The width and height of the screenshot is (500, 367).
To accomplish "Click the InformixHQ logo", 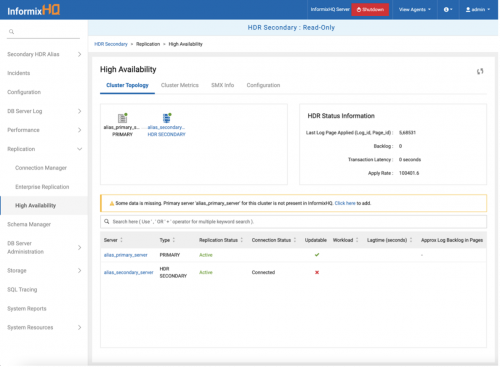I will [33, 10].
